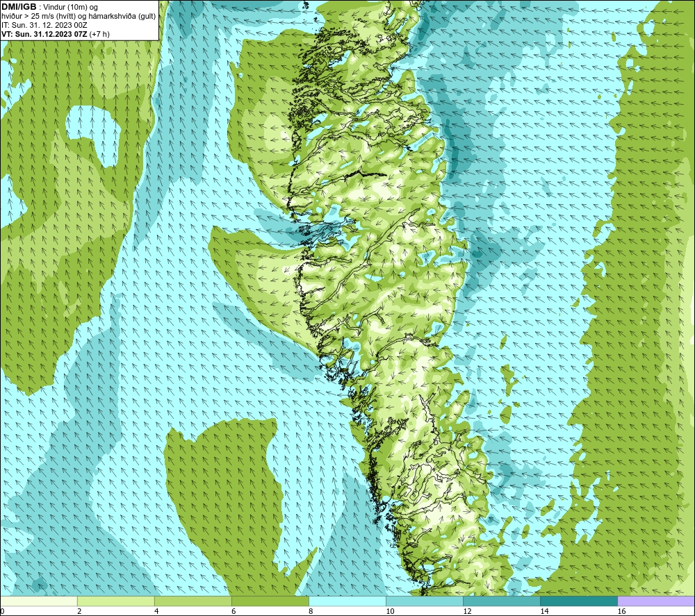
Task: Click the light green 2–4 legend swatch
Action: click(115, 601)
